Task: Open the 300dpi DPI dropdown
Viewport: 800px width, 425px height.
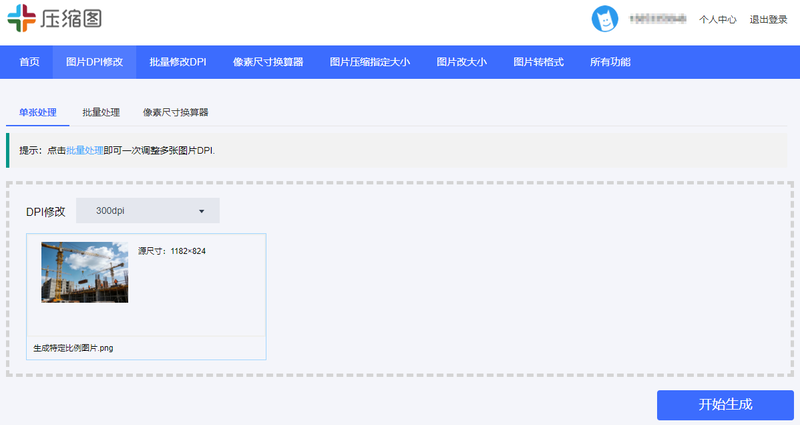Action: point(147,211)
